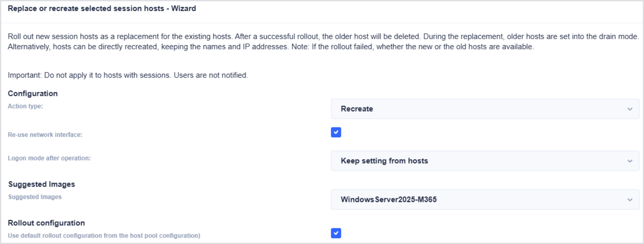Click the Use default rollout configuration label
The height and width of the screenshot is (244, 644).
click(104, 236)
